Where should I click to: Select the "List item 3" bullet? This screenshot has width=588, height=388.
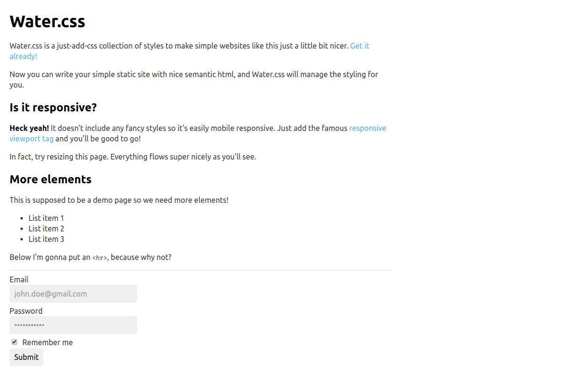[46, 239]
